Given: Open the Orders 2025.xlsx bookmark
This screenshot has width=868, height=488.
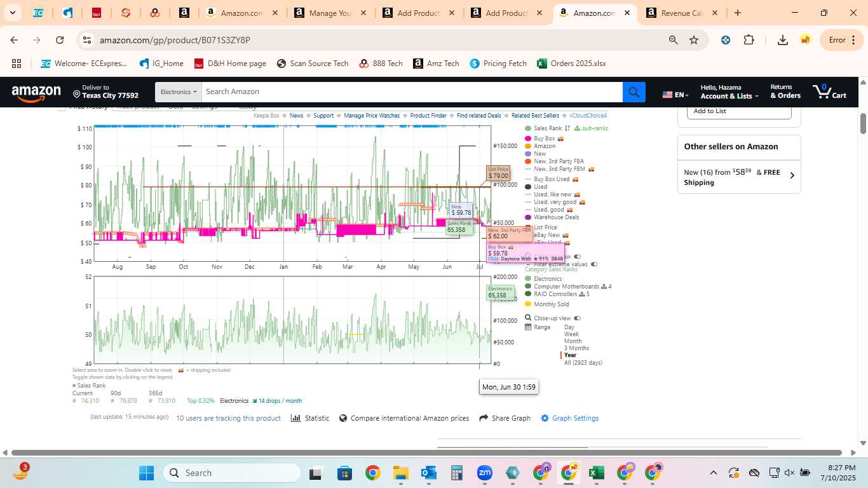Looking at the screenshot, I should [571, 64].
